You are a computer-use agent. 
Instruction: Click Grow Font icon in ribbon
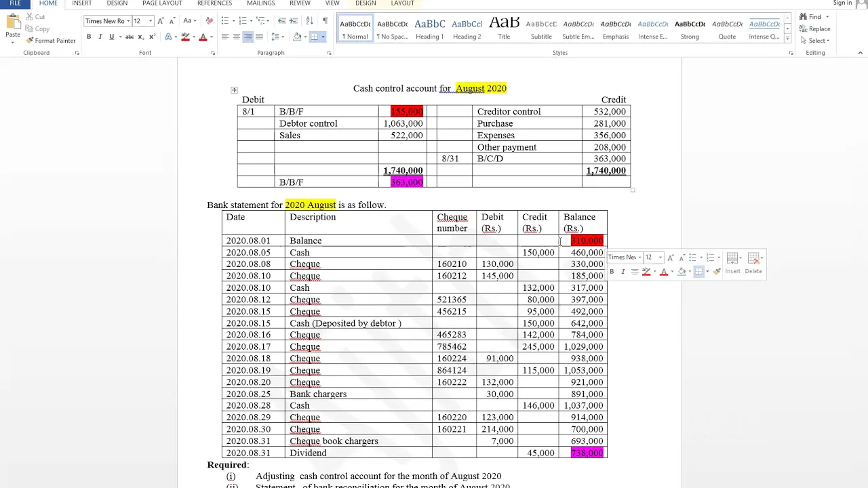[x=161, y=21]
